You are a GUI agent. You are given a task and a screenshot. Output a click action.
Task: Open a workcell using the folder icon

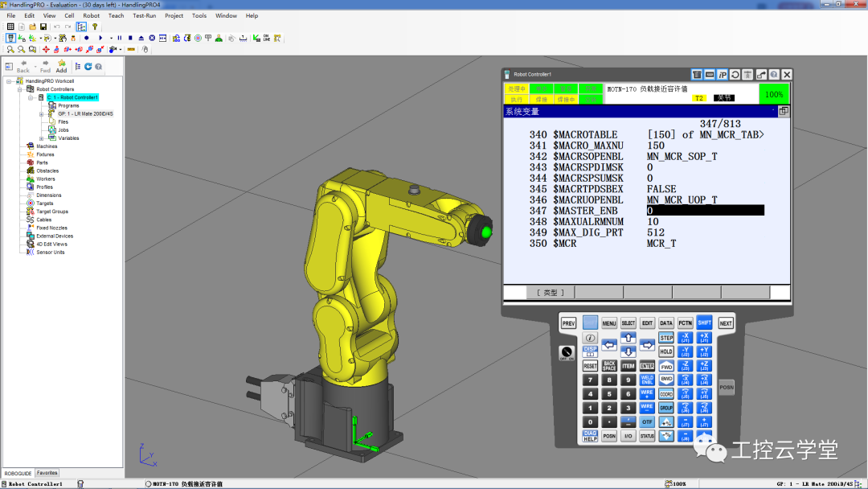tap(33, 27)
